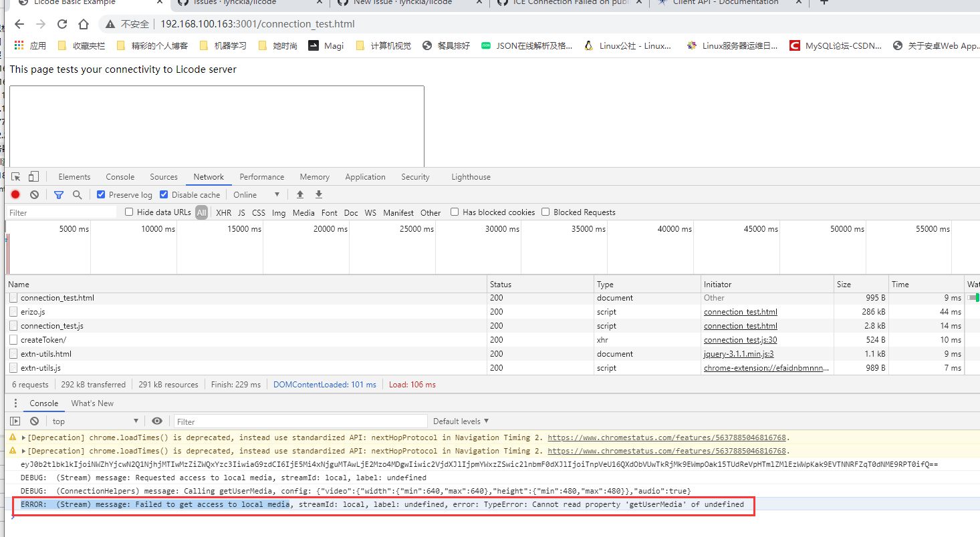Filter requests by JS type
980x537 pixels.
coord(241,212)
